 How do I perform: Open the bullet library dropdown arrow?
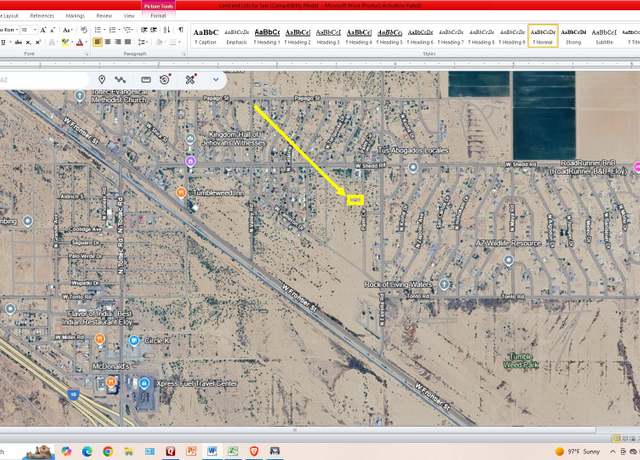pos(103,30)
